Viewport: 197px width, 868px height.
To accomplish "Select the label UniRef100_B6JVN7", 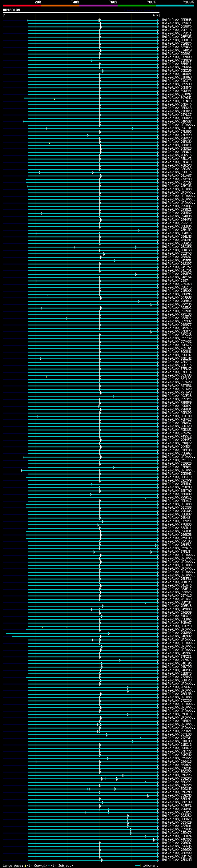I will [x=177, y=94].
